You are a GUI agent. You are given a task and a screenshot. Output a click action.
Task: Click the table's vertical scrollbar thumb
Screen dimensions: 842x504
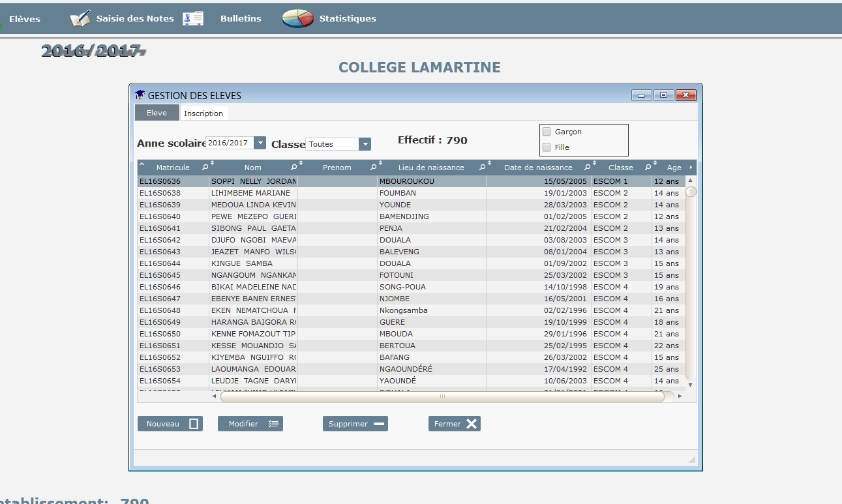point(691,192)
